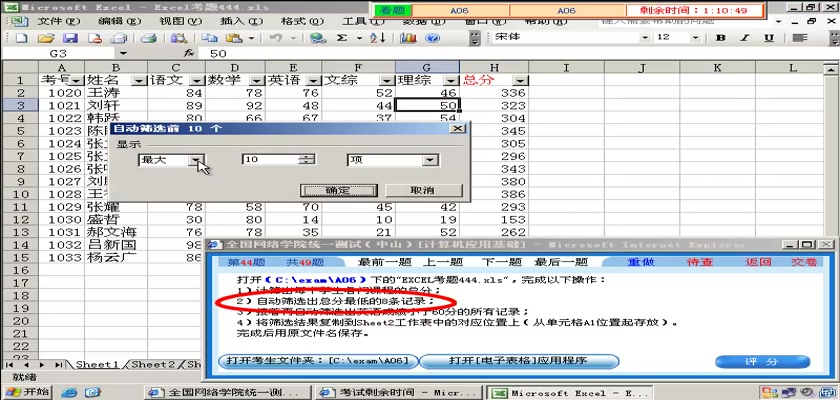Click the Sort Ascending icon
Screen dimensions: 840x400
coord(378,38)
